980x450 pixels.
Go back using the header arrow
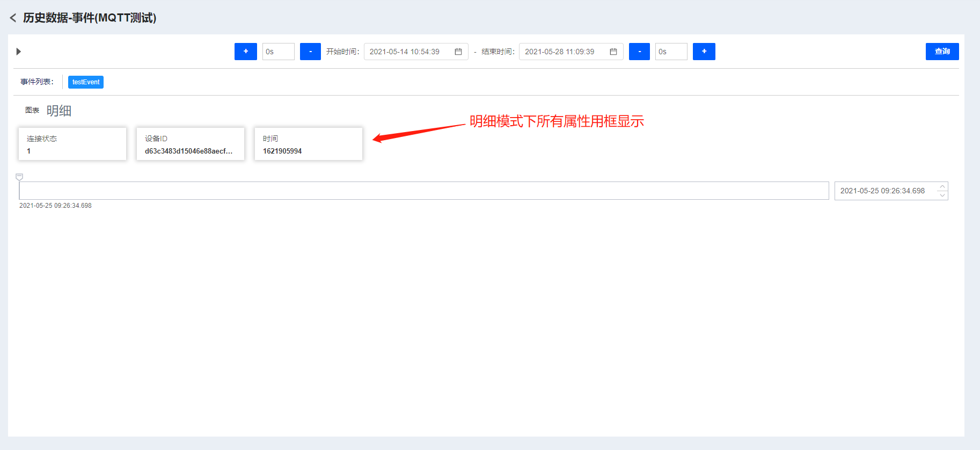pyautogui.click(x=13, y=18)
